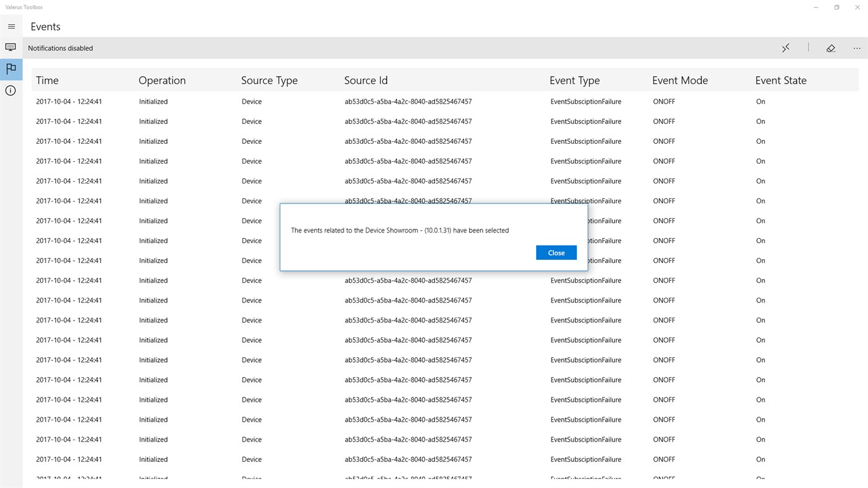
Task: Click the Event Type column header
Action: pyautogui.click(x=575, y=80)
